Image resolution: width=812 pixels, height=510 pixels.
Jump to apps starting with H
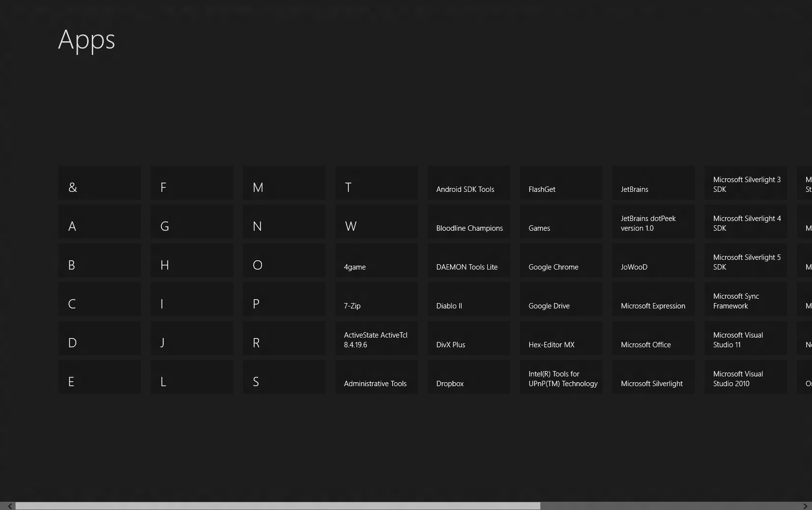click(x=192, y=260)
